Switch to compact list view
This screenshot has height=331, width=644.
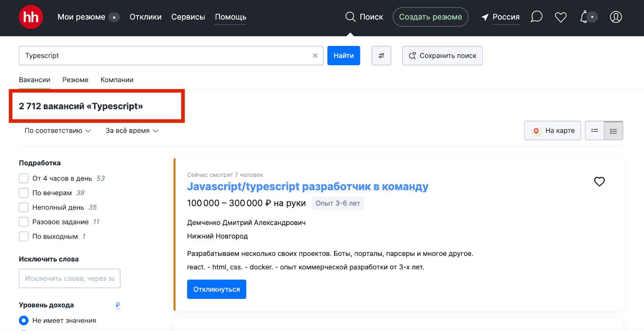click(x=594, y=131)
